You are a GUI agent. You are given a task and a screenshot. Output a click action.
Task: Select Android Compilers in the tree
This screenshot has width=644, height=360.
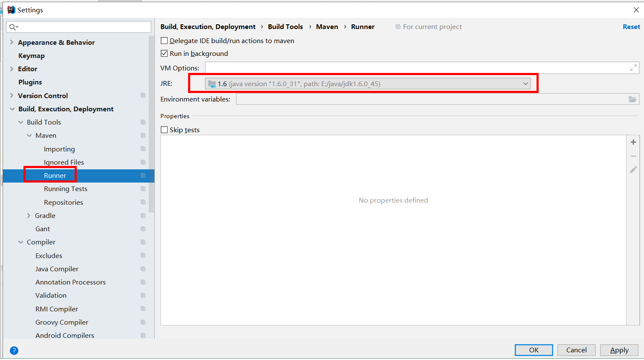[65, 335]
